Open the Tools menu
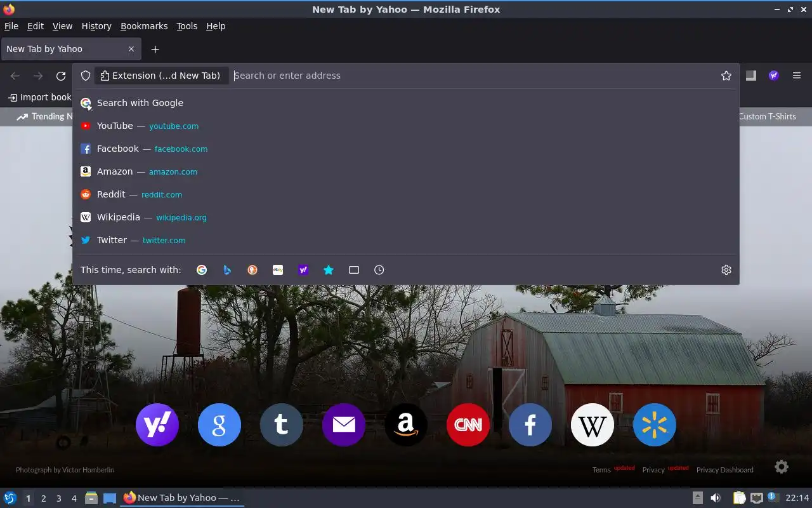This screenshot has height=508, width=812. click(x=187, y=26)
